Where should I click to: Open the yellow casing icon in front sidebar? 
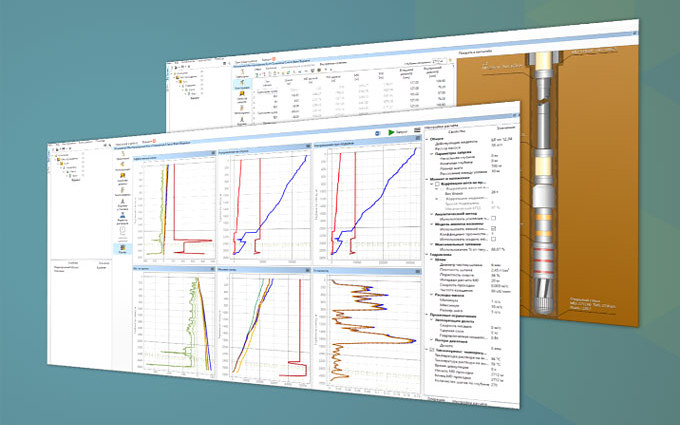click(x=123, y=176)
